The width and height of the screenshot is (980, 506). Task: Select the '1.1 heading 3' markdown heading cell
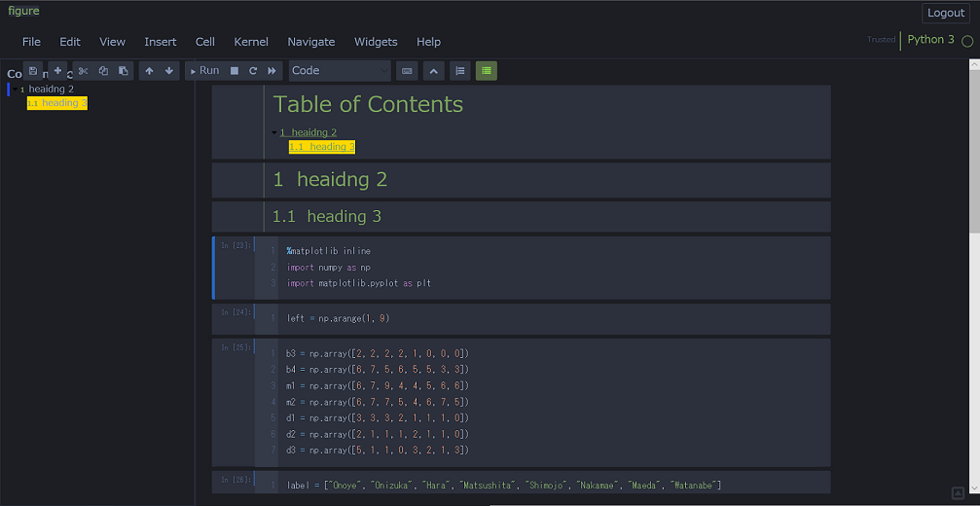[x=522, y=217]
